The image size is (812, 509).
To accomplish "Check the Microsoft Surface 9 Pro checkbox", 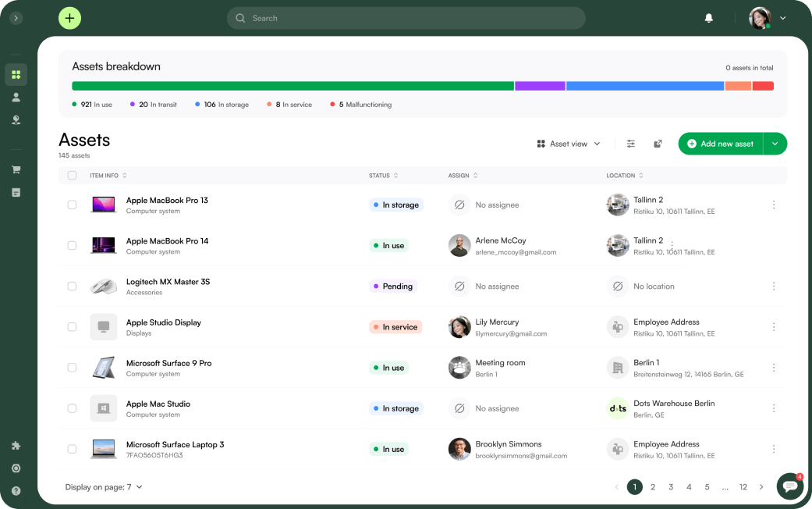I will click(72, 368).
